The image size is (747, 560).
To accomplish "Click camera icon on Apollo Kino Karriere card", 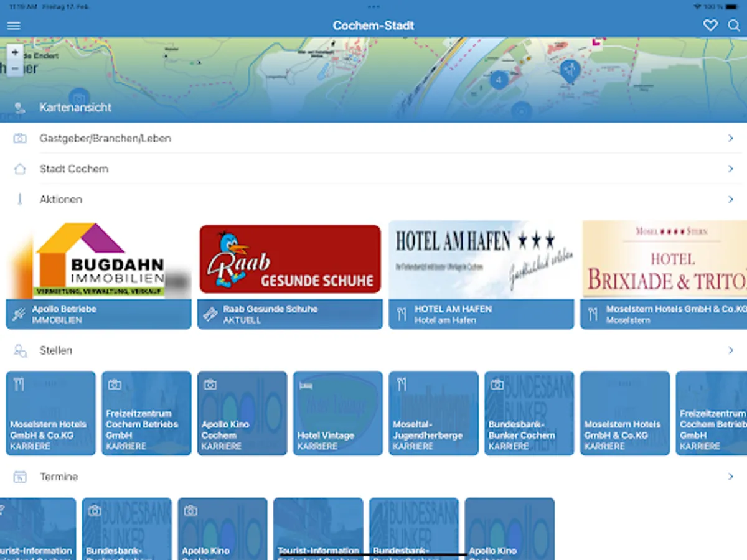I will pyautogui.click(x=210, y=385).
